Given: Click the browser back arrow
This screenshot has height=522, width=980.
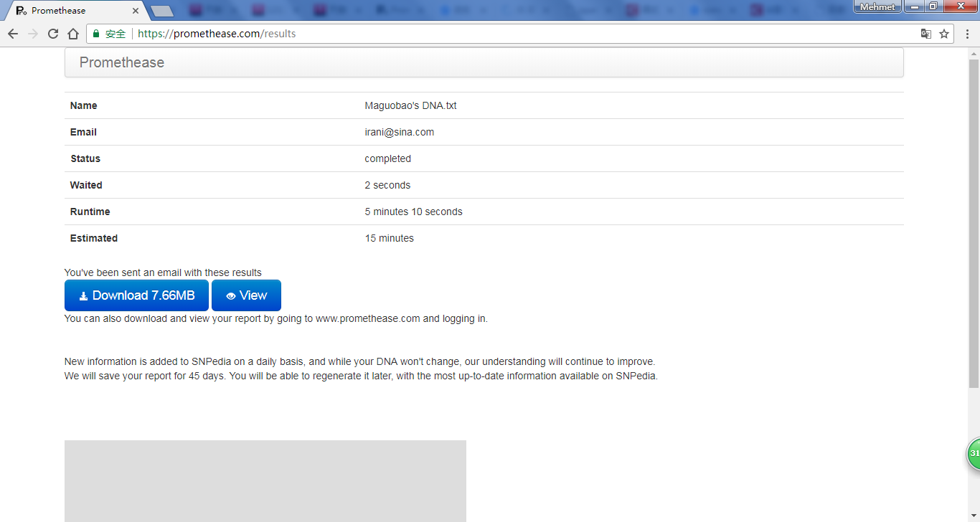Looking at the screenshot, I should (x=12, y=34).
